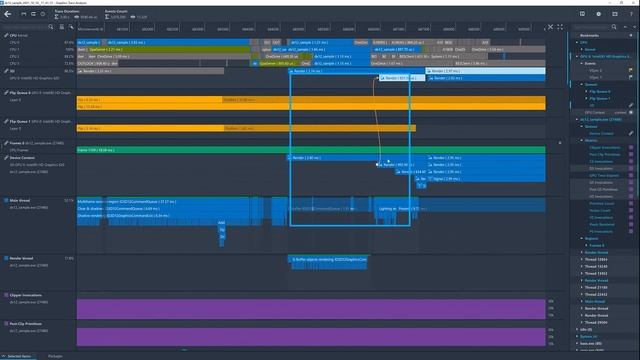Click down arrow beside right panel search

click(634, 27)
